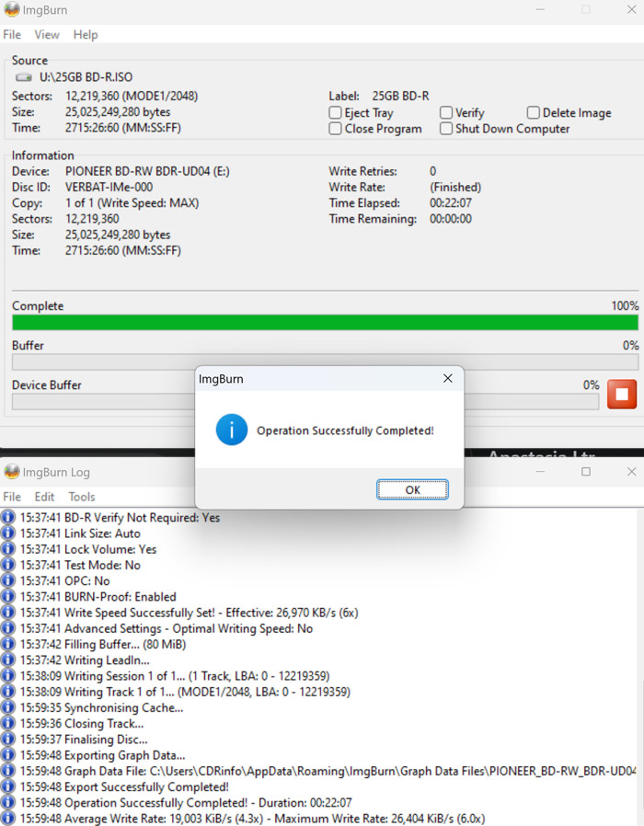Close the ImgBurn main window
Viewport: 644px width, 826px height.
click(x=631, y=9)
